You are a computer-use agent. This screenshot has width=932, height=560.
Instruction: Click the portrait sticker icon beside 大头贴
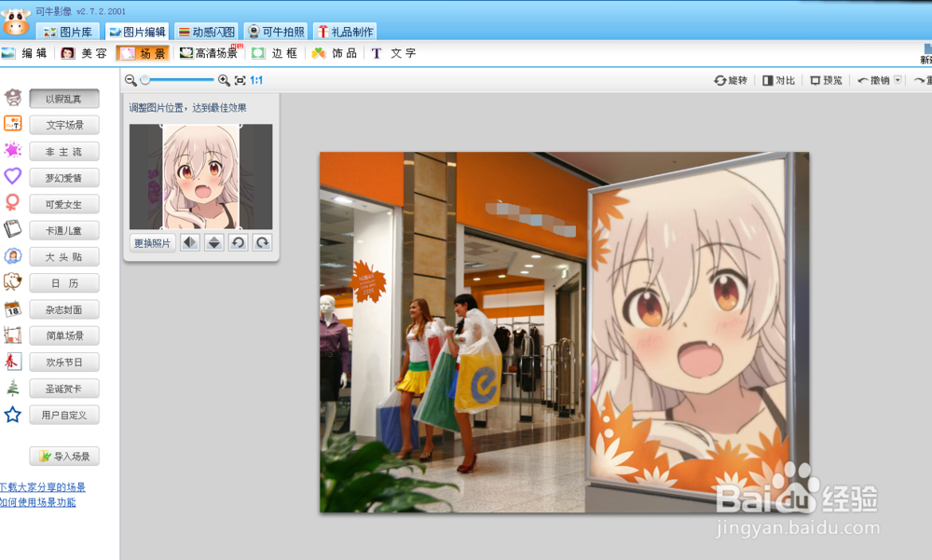(x=12, y=255)
